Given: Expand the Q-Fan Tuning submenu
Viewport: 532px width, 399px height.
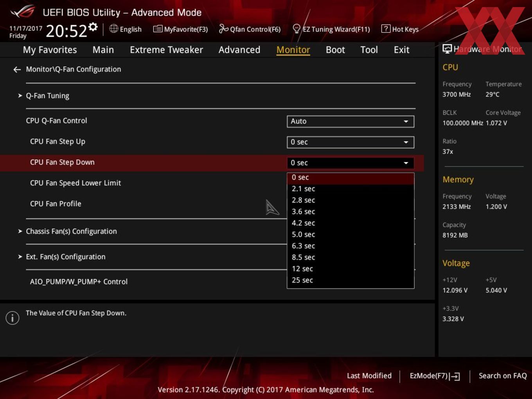Looking at the screenshot, I should [x=47, y=96].
